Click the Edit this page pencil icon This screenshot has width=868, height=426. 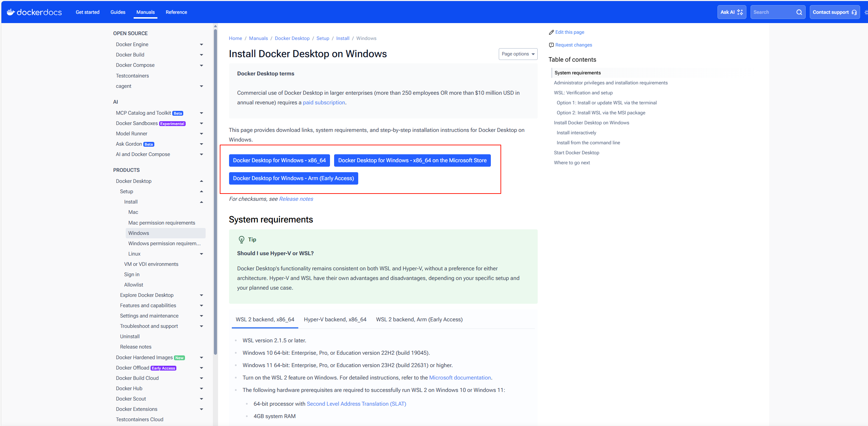click(551, 32)
